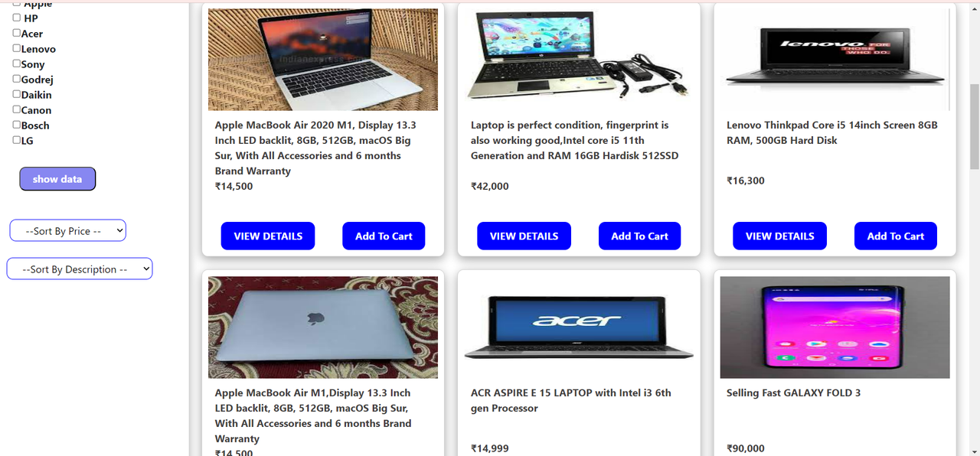Check the Acer brand filter
This screenshot has height=456, width=980.
coord(17,33)
